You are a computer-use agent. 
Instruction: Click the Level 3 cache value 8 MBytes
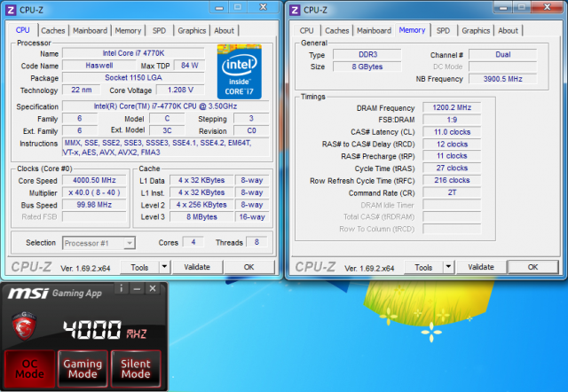click(201, 217)
